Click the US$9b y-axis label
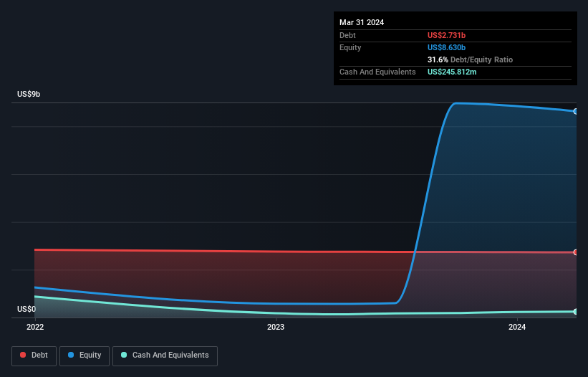The height and width of the screenshot is (377, 588). pos(29,94)
